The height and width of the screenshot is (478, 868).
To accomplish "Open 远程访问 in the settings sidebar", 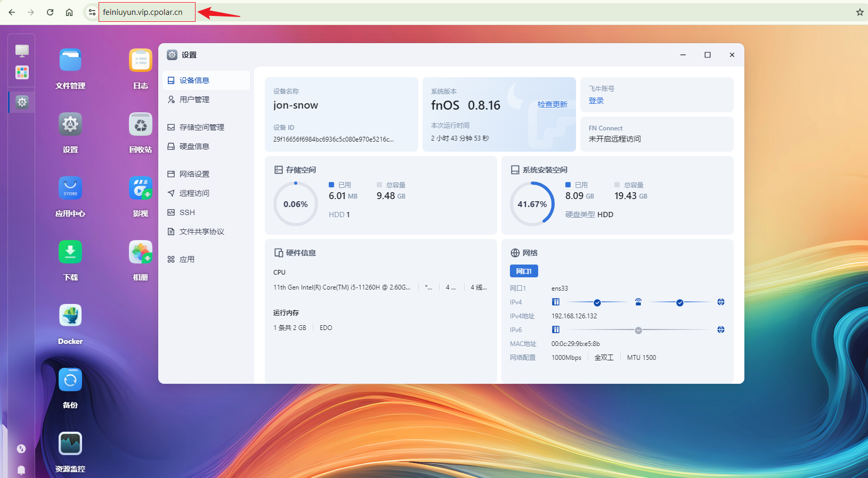I will point(206,193).
